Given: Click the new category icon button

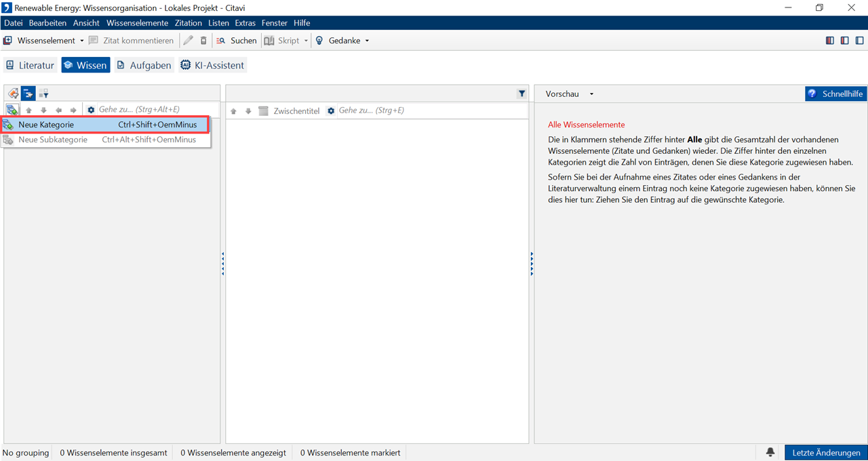Looking at the screenshot, I should (12, 110).
